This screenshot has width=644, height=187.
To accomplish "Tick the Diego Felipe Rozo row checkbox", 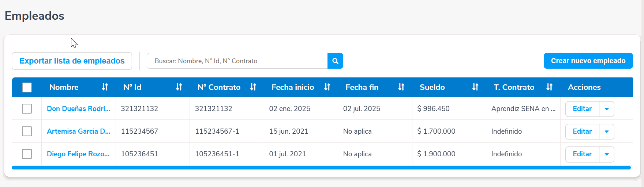I will tap(27, 154).
